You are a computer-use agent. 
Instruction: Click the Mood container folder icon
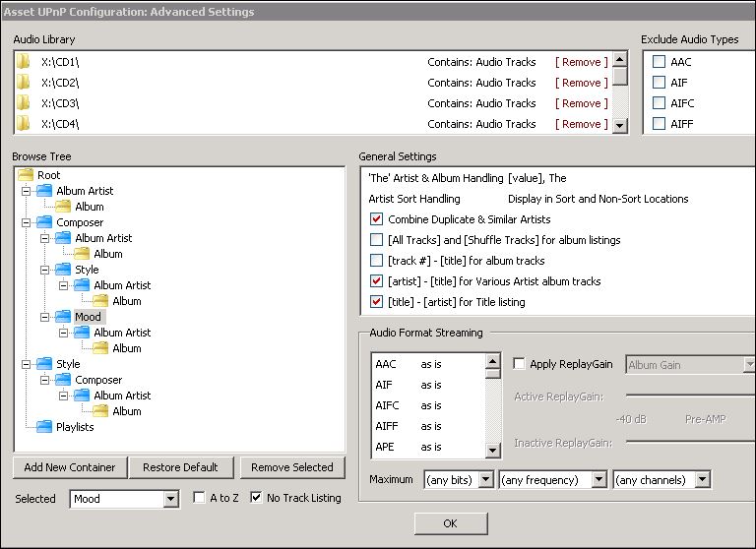(x=63, y=317)
